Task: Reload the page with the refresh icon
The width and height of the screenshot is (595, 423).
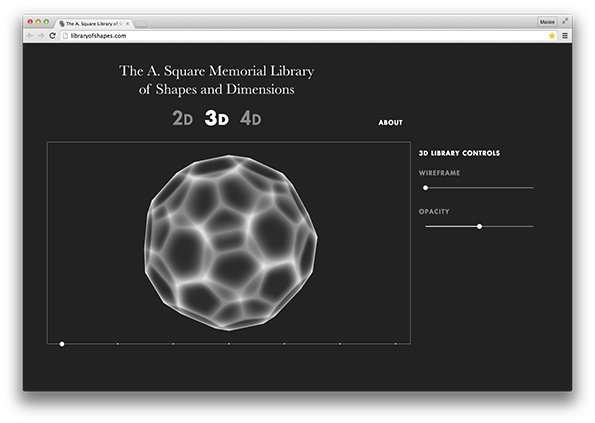Action: click(52, 36)
